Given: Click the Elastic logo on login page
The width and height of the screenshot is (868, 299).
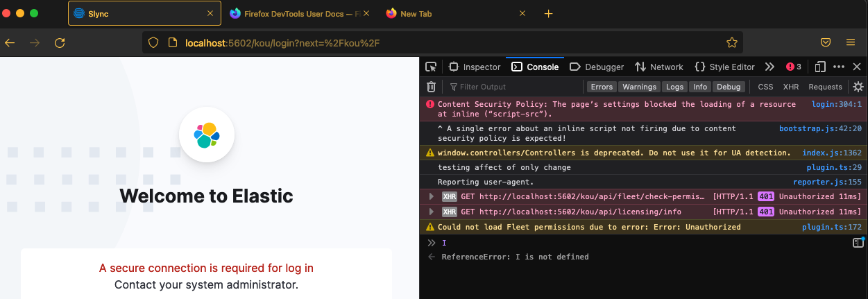Looking at the screenshot, I should coord(207,135).
